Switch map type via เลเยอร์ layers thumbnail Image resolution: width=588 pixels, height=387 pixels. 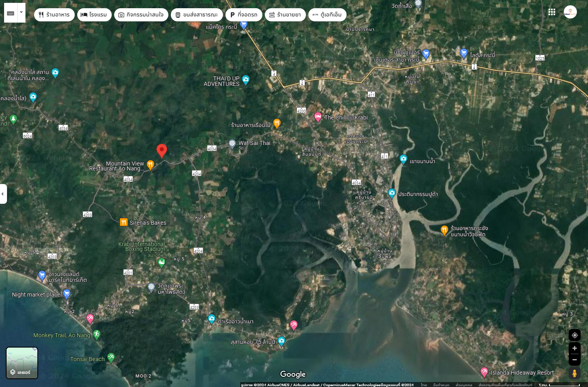tap(22, 363)
